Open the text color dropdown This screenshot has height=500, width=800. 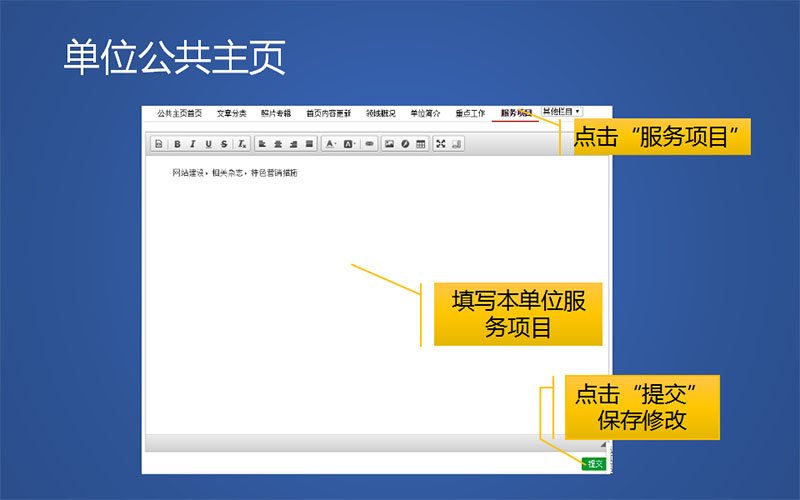click(x=331, y=144)
